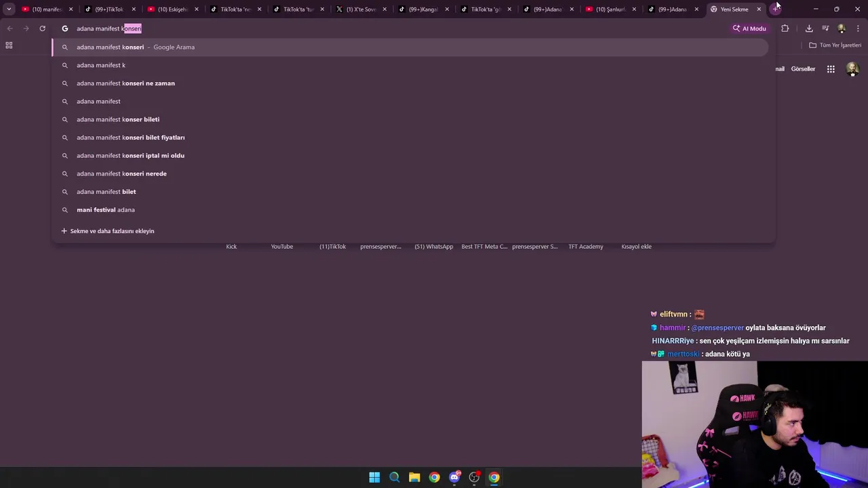Switch to the active Chrome taskbar icon

(x=494, y=477)
